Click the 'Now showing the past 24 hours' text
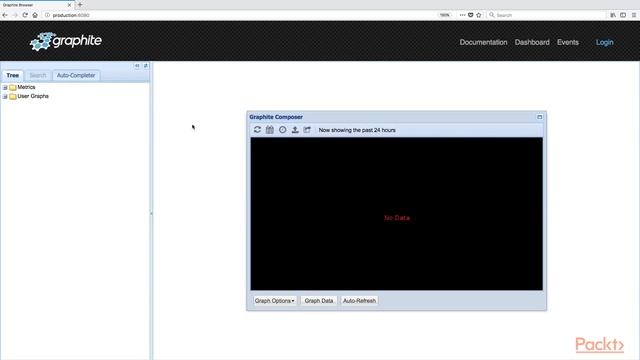 coord(357,130)
